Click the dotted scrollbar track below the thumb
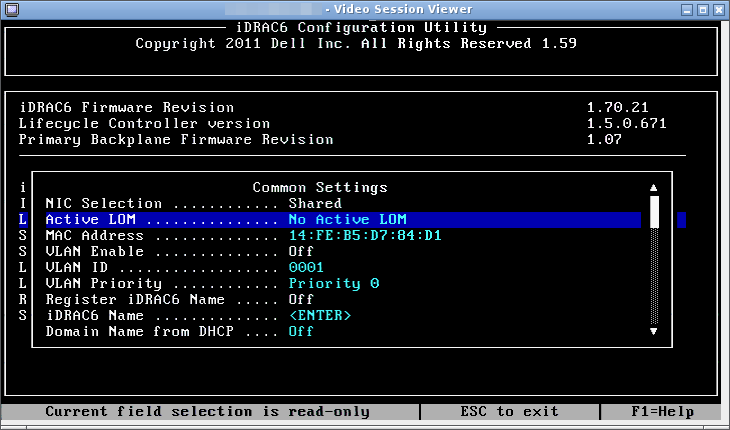This screenshot has width=730, height=430. tap(654, 277)
